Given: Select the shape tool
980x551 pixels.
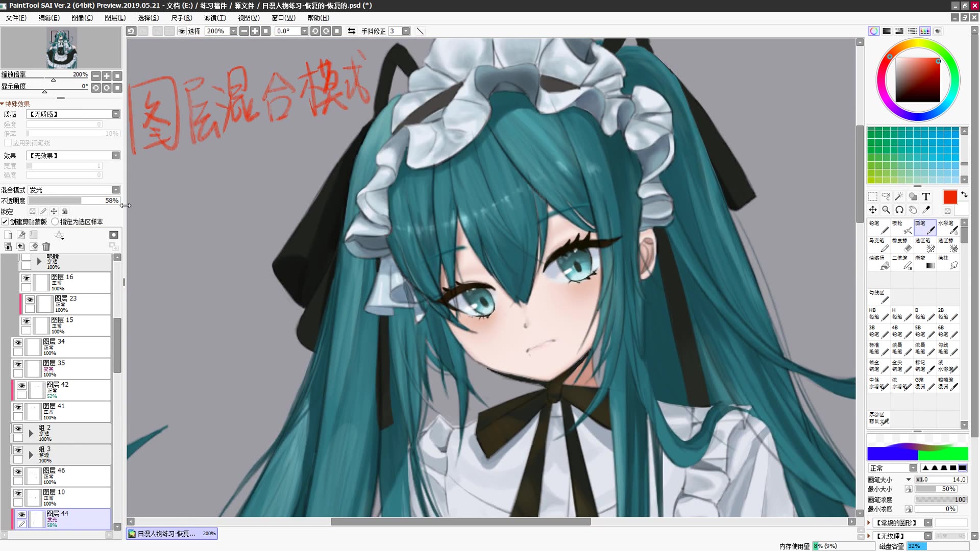Looking at the screenshot, I should tap(913, 196).
